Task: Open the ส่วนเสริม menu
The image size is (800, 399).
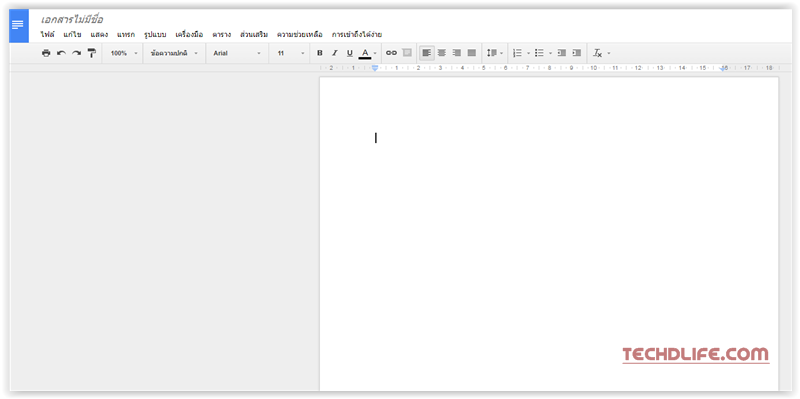Action: (254, 35)
